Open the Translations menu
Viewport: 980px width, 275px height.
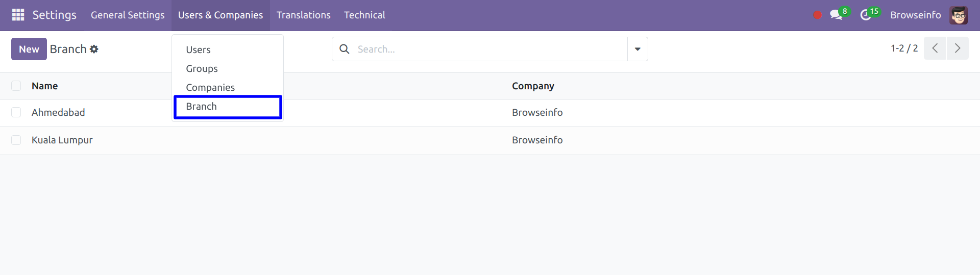pos(304,15)
